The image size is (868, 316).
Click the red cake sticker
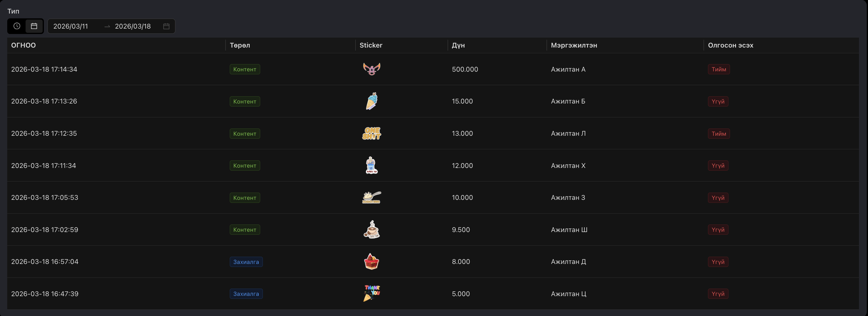(371, 262)
